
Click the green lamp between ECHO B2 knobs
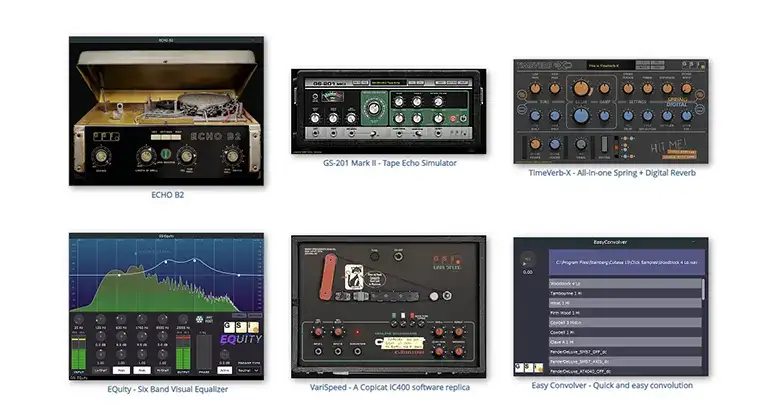click(166, 154)
